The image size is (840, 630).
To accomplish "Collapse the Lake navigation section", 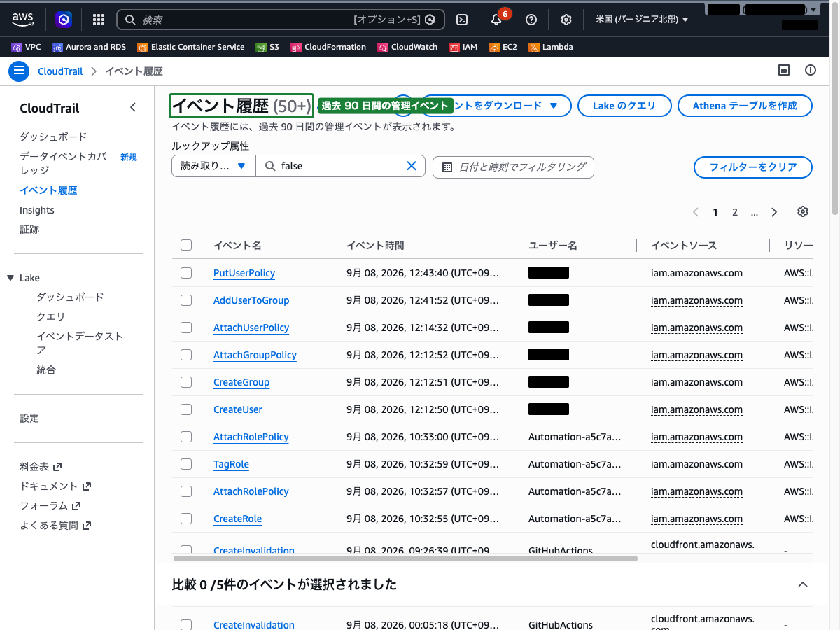I will pyautogui.click(x=10, y=278).
